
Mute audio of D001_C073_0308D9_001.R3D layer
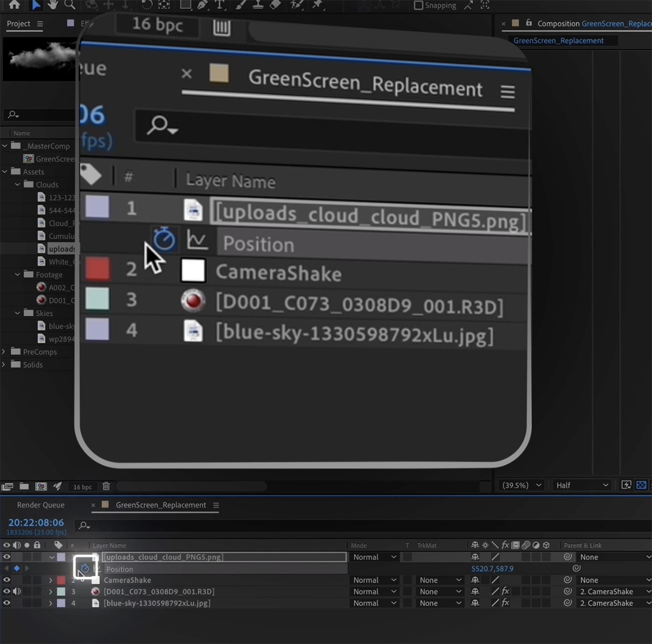(17, 591)
